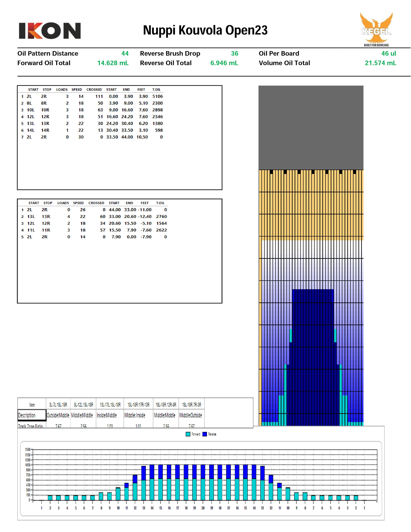Click the IKON logo
411x532 pixels.
point(50,31)
